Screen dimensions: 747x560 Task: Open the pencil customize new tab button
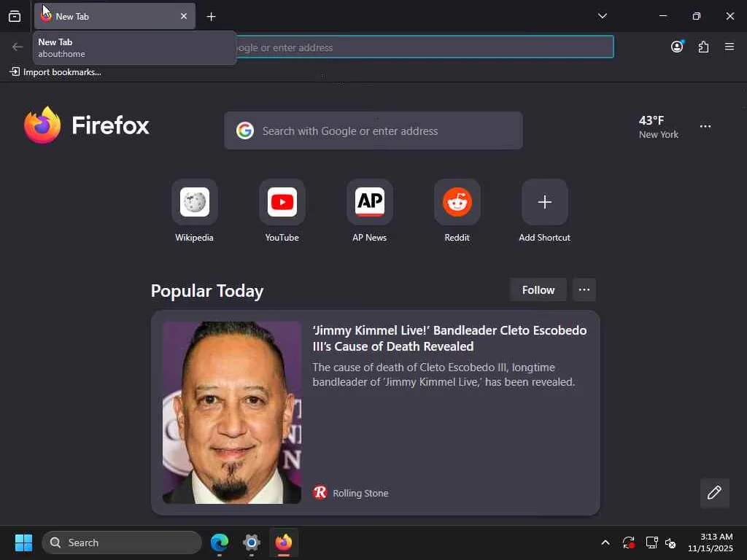pos(714,493)
